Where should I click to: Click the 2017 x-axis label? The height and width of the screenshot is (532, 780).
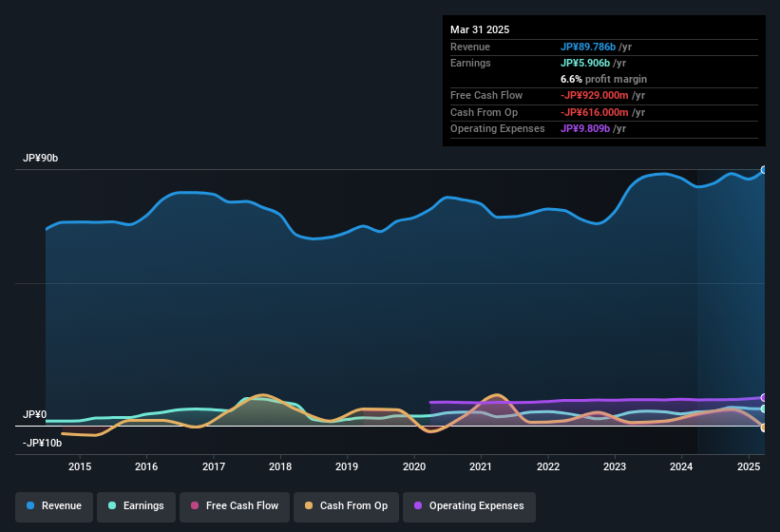(214, 466)
